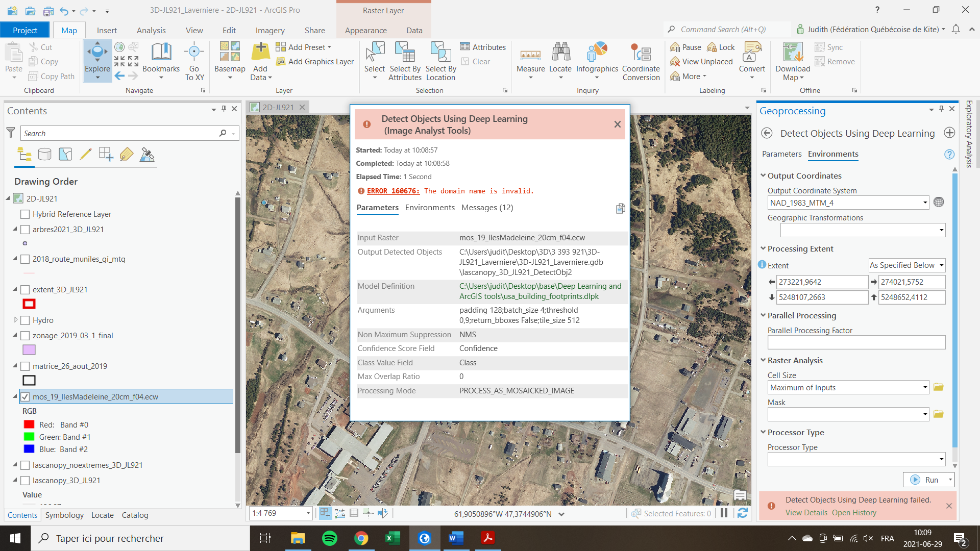Launch the Measure tool

[x=530, y=56]
